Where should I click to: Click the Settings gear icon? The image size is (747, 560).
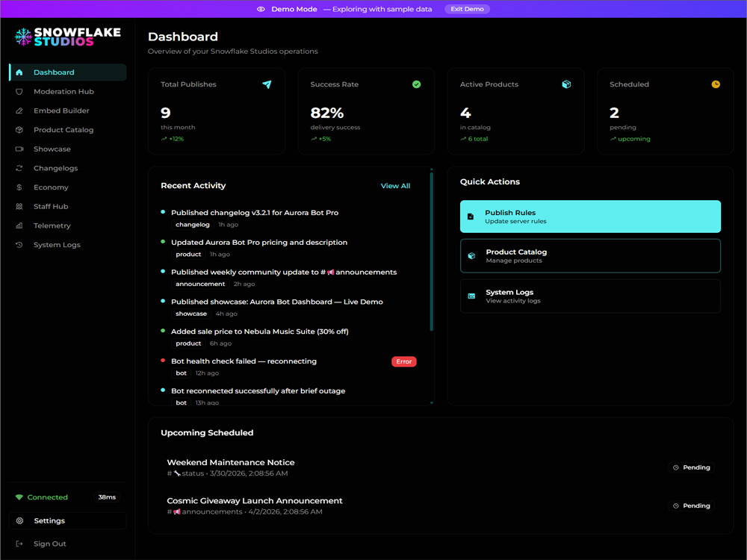coord(19,520)
